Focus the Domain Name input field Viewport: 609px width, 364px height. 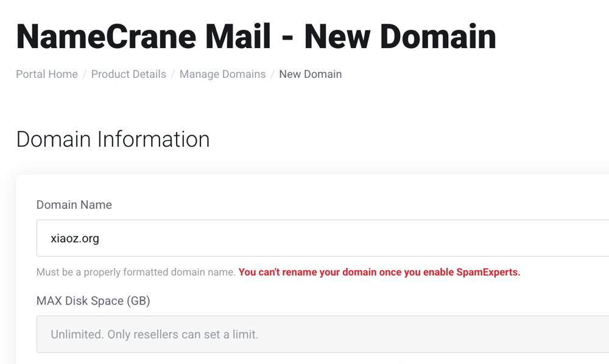point(323,238)
